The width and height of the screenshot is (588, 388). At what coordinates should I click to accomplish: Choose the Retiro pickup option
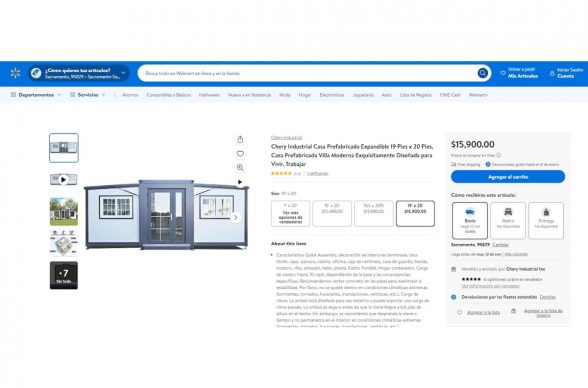click(x=508, y=220)
